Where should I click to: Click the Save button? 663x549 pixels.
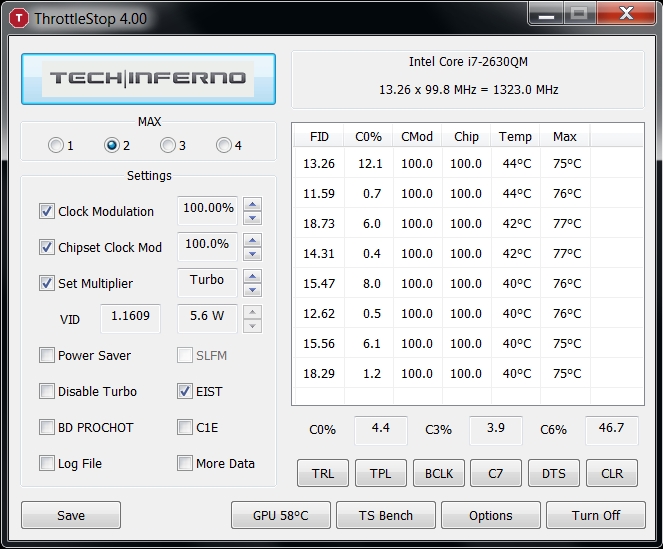[x=71, y=515]
